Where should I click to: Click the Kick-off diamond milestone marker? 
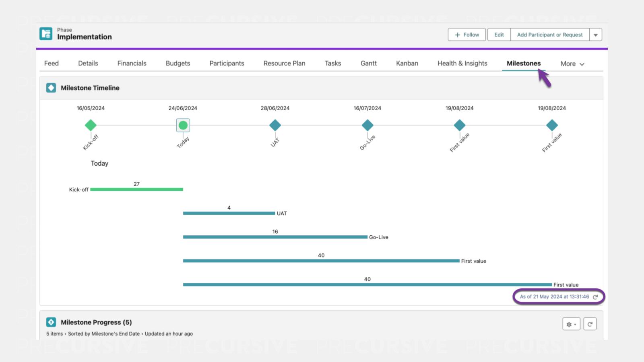pyautogui.click(x=91, y=125)
